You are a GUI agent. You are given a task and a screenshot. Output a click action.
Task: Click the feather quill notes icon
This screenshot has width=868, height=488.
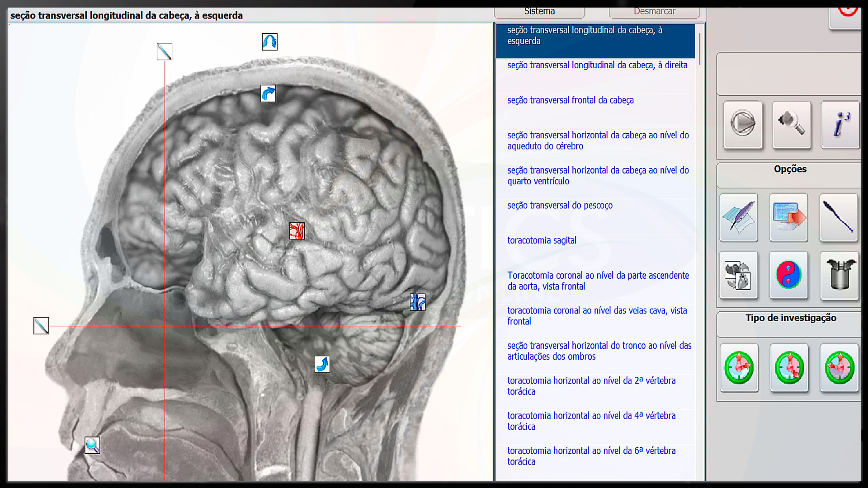(739, 217)
